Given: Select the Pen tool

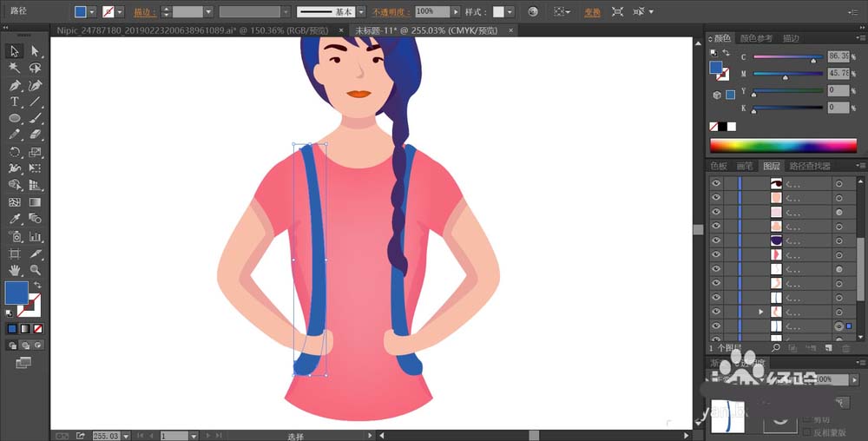Looking at the screenshot, I should tap(15, 85).
